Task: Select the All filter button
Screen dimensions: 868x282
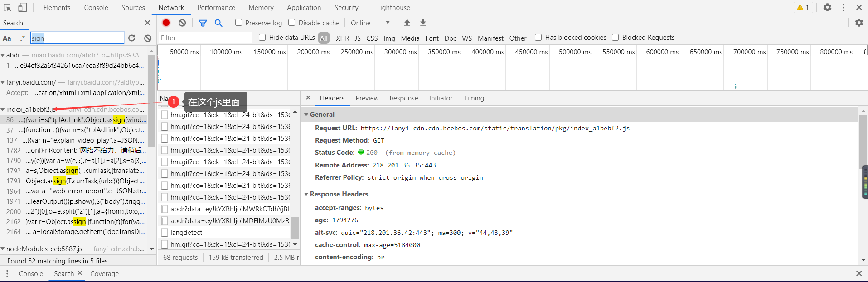Action: tap(324, 38)
